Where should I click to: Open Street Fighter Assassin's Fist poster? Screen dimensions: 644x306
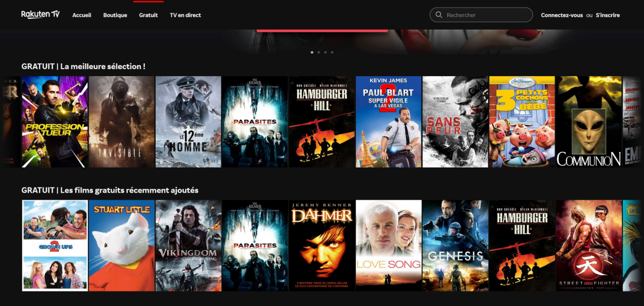pos(589,246)
